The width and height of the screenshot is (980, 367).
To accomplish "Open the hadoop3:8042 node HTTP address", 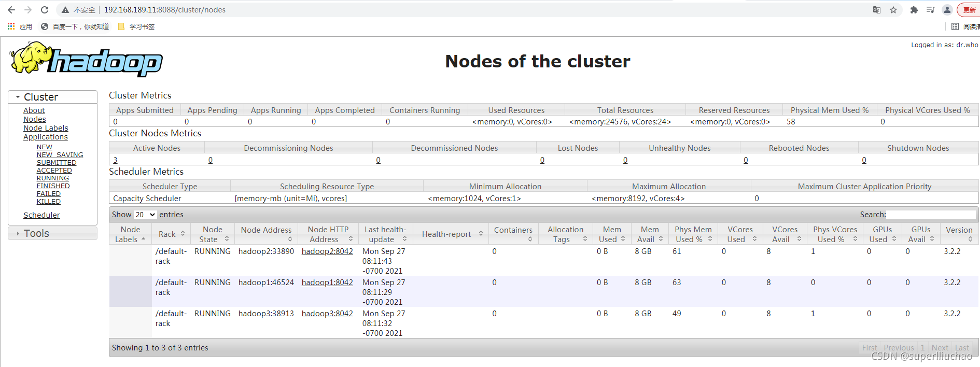I will (327, 314).
